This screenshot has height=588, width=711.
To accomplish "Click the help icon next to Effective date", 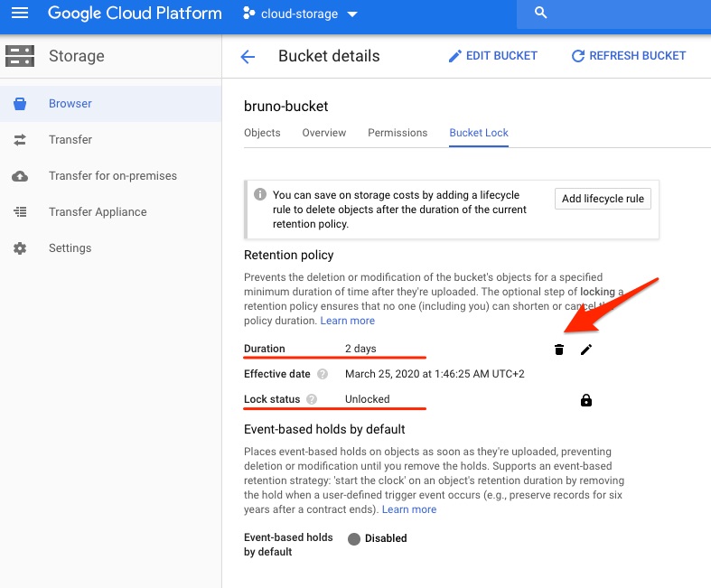I will point(323,374).
